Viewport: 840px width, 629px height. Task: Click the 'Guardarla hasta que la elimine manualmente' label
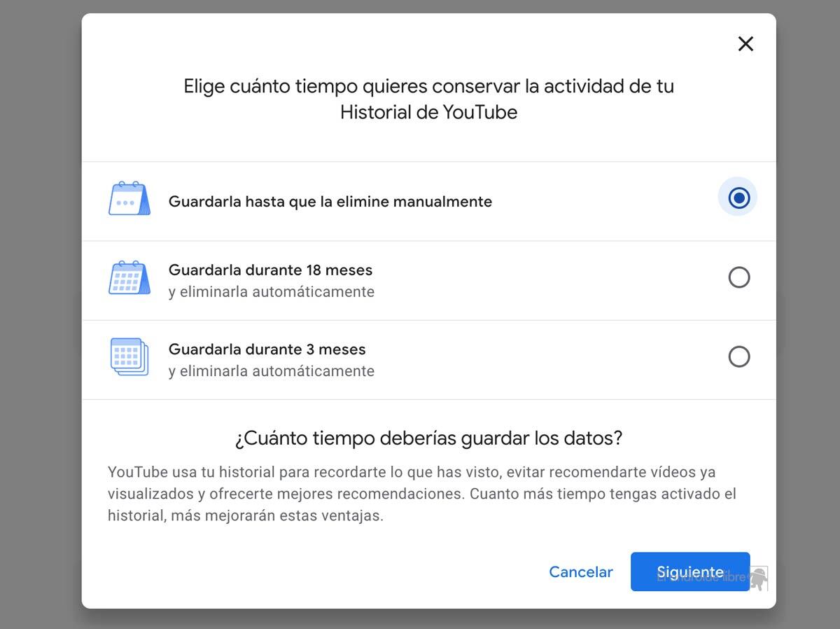pos(330,202)
